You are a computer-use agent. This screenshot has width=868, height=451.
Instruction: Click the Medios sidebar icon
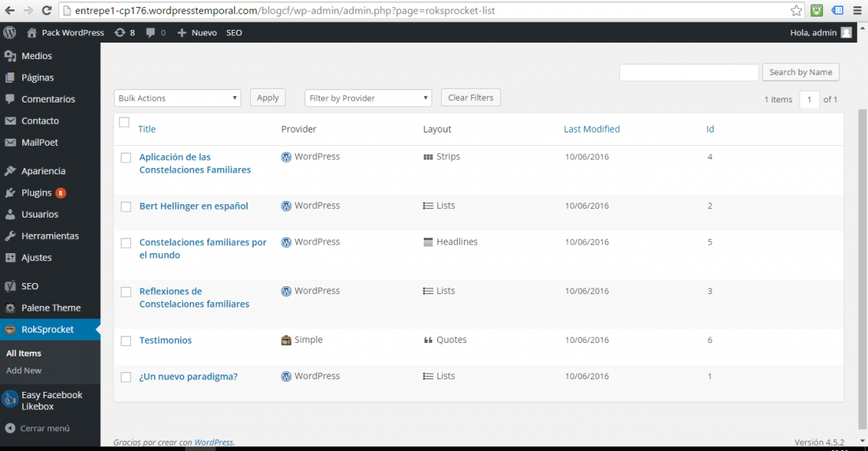[x=10, y=56]
